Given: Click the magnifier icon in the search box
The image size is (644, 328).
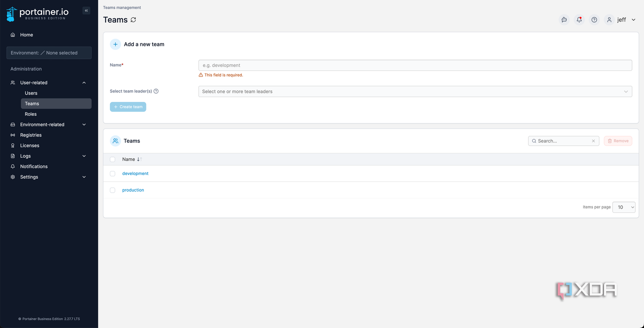Looking at the screenshot, I should coord(534,141).
